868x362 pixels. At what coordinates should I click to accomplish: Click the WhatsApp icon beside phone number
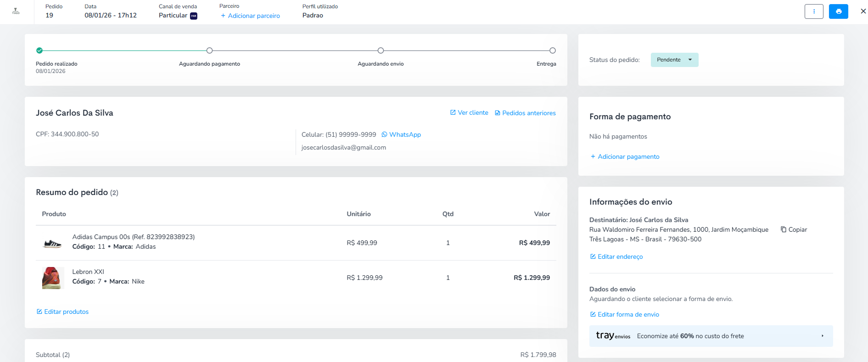384,134
